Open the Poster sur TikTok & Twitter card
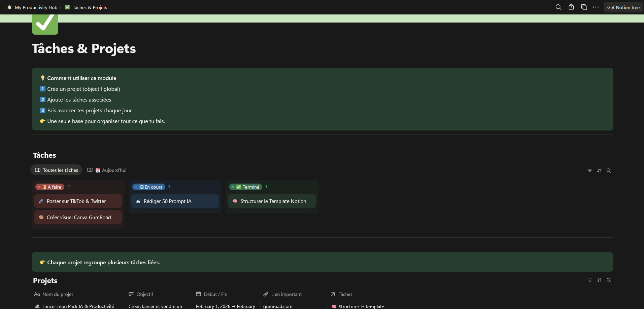This screenshot has height=309, width=644. tap(78, 201)
